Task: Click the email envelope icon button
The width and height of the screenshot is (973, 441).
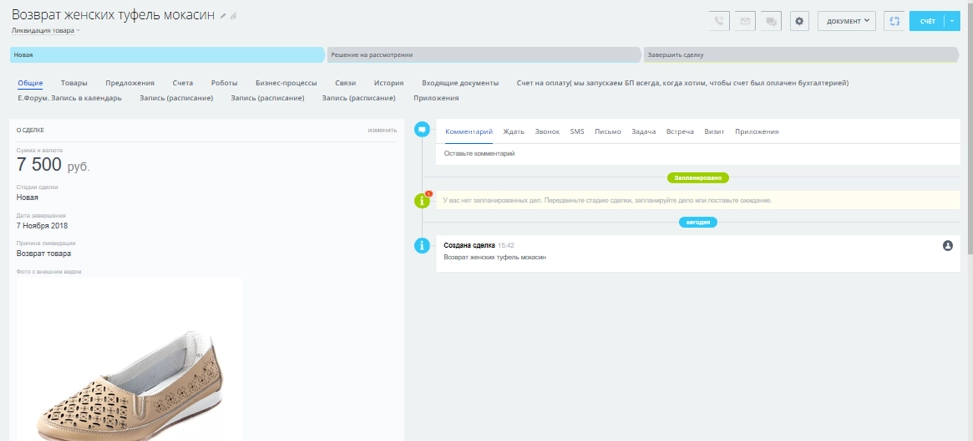Action: click(x=745, y=20)
